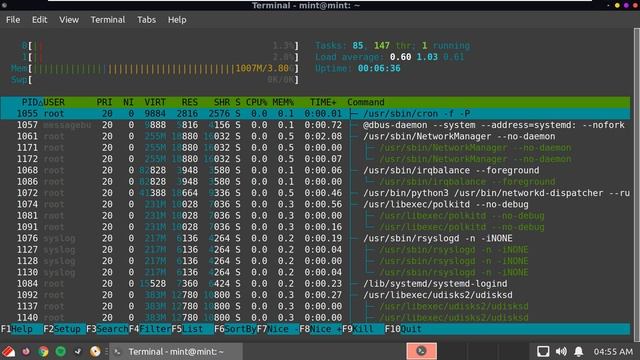Viewport: 640px width, 360px height.
Task: Select NetworkManager thread row PID 1172
Action: point(315,159)
